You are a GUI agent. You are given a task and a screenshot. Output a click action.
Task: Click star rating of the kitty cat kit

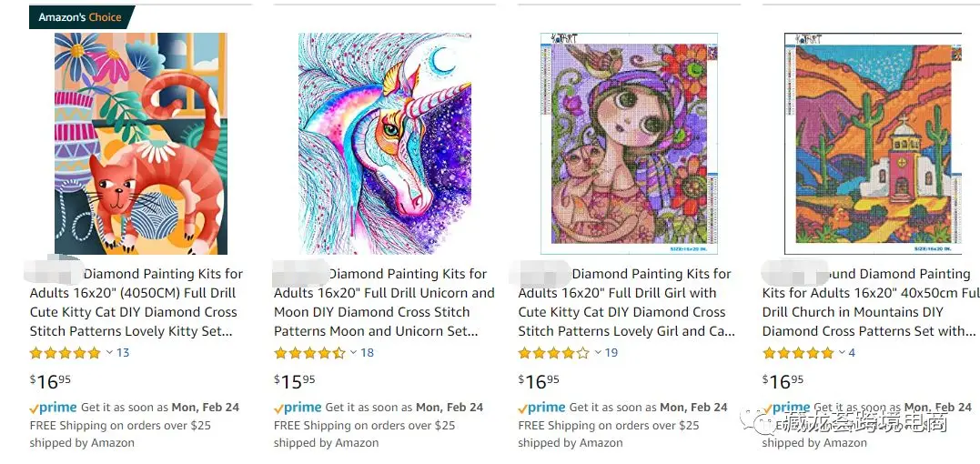[x=66, y=353]
